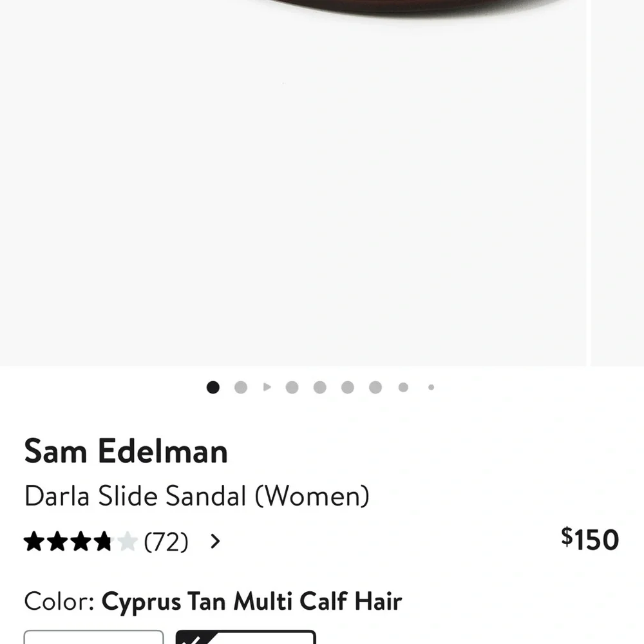Click the video play triangle in the carousel
Image resolution: width=644 pixels, height=644 pixels.
coord(267,387)
